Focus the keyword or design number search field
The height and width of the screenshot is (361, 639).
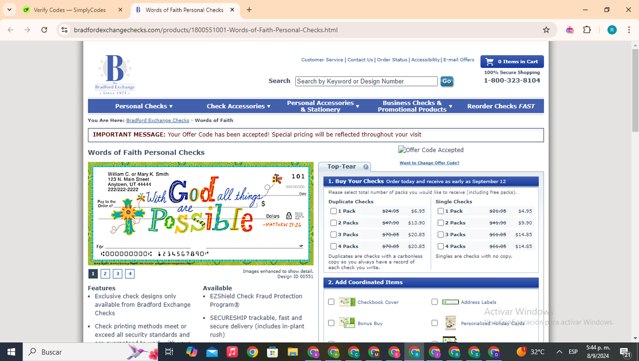coord(366,81)
